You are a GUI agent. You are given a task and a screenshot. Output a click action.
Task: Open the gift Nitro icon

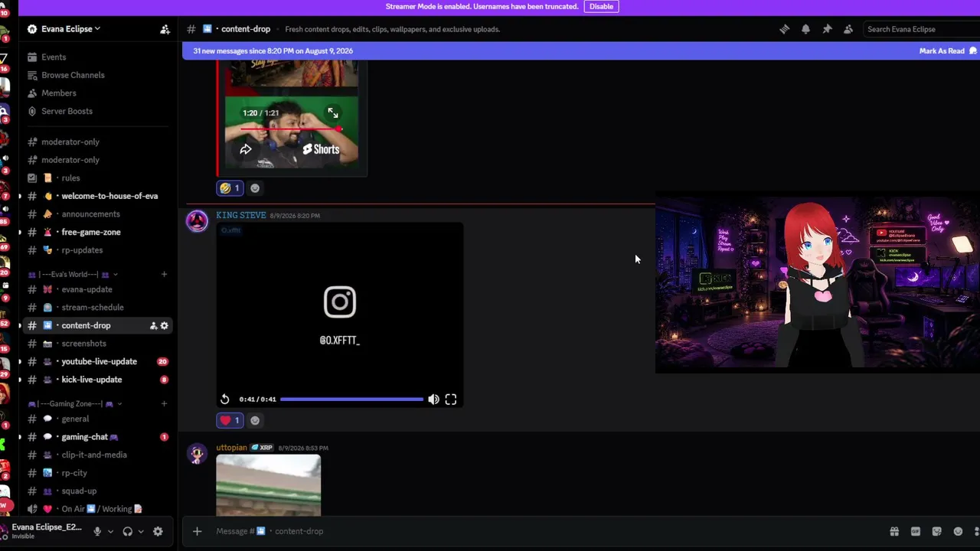(x=893, y=531)
